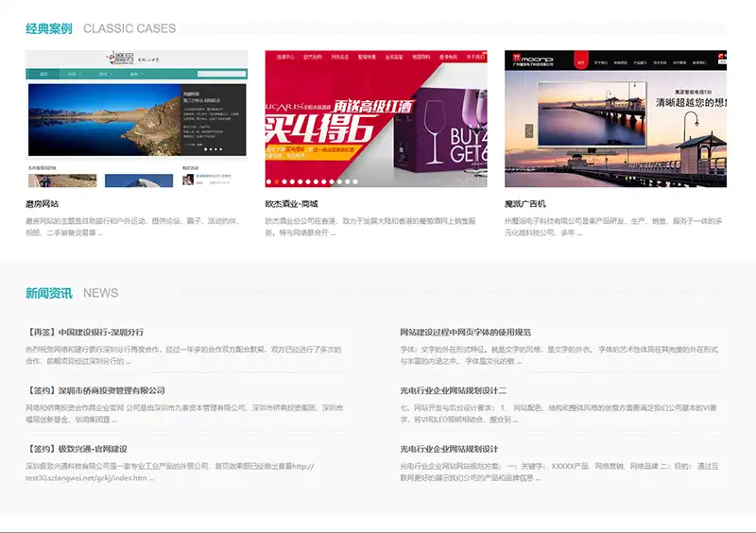Open news 【签约】深圳市侨商投资管理有限公司

tap(95, 390)
